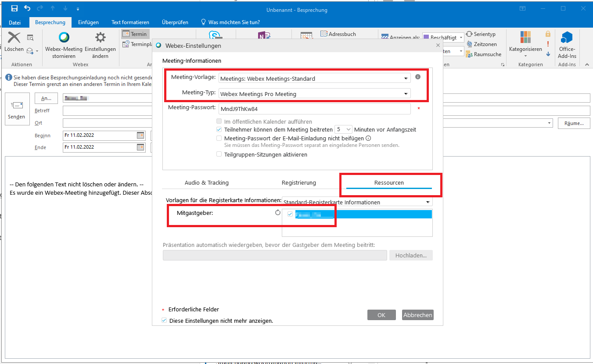This screenshot has width=593, height=364.
Task: Toggle Teilnehmer können dem Meeting beitreten checkbox
Action: [219, 129]
